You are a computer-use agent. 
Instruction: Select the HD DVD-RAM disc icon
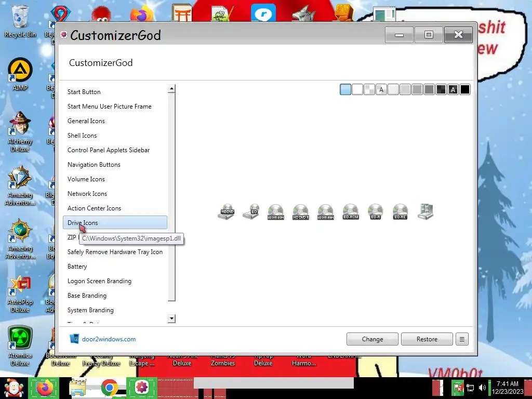click(x=326, y=212)
